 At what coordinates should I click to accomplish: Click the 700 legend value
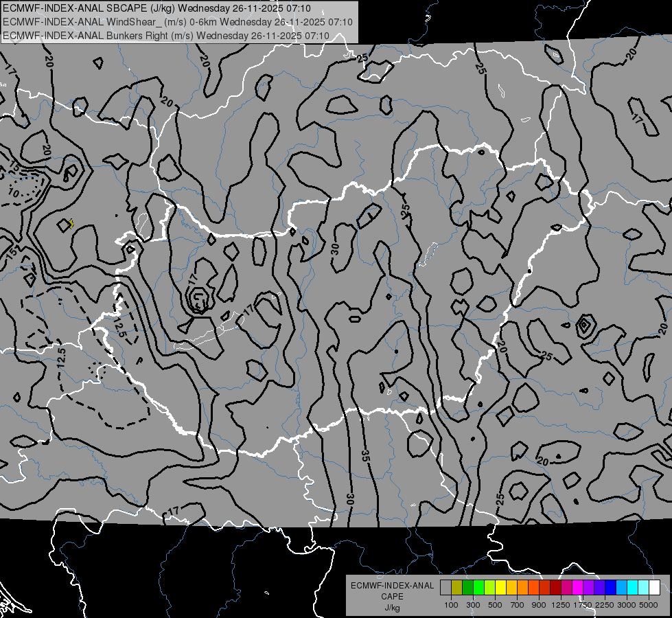(518, 605)
